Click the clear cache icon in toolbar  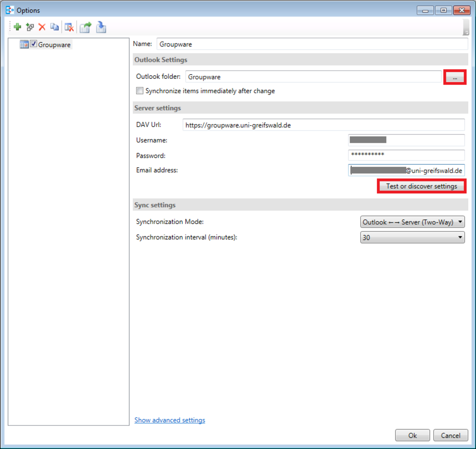click(x=69, y=27)
